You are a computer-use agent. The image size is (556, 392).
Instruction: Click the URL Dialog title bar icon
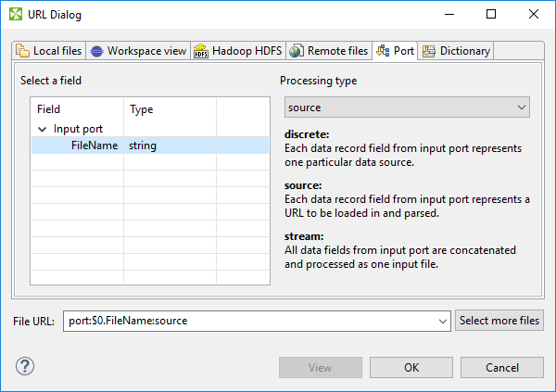pos(15,14)
